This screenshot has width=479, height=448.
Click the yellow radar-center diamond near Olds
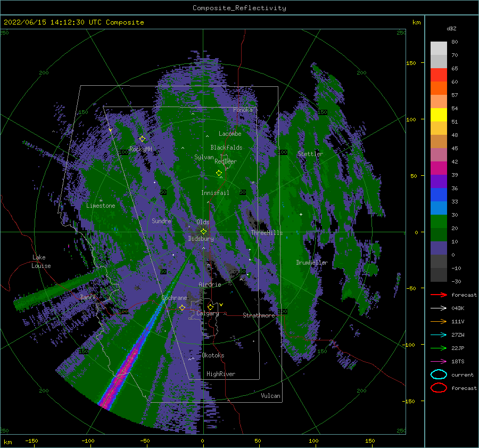pyautogui.click(x=203, y=232)
